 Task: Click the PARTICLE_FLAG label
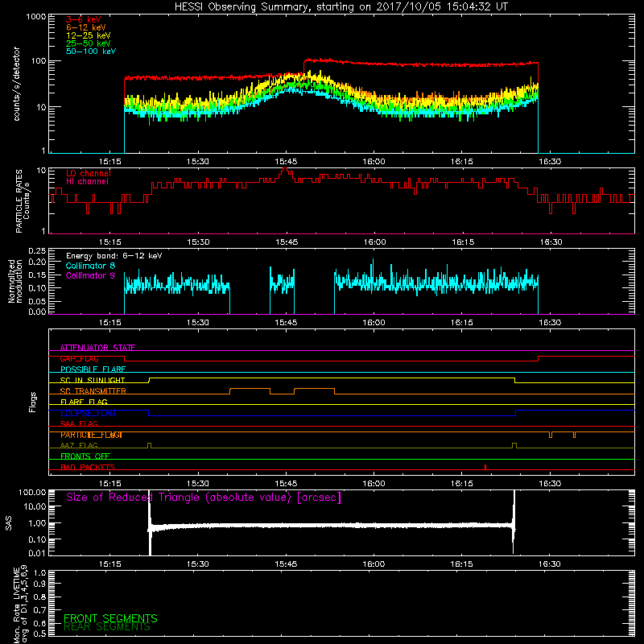[91, 435]
